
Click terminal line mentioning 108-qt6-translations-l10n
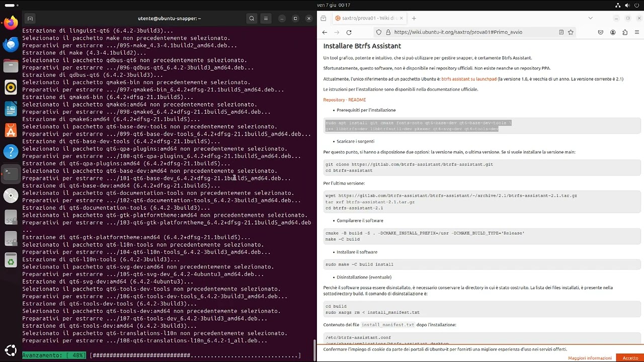(x=145, y=341)
